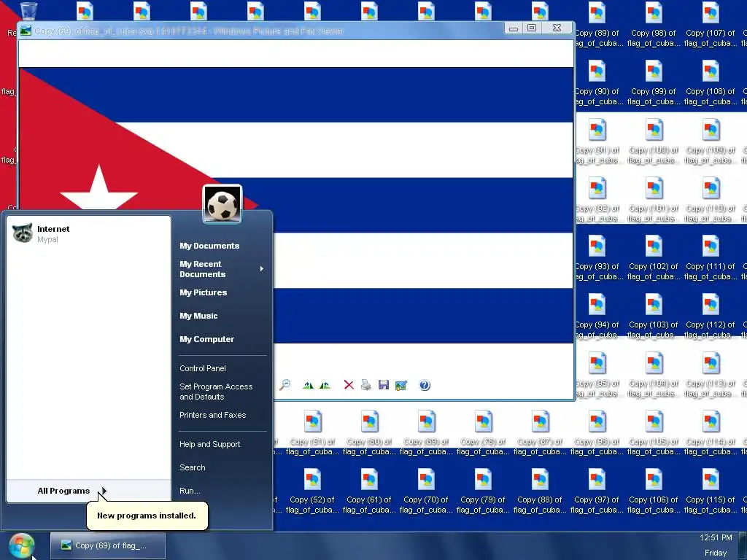Click the 12:51 PM clock in system tray
The height and width of the screenshot is (560, 747).
tap(716, 537)
